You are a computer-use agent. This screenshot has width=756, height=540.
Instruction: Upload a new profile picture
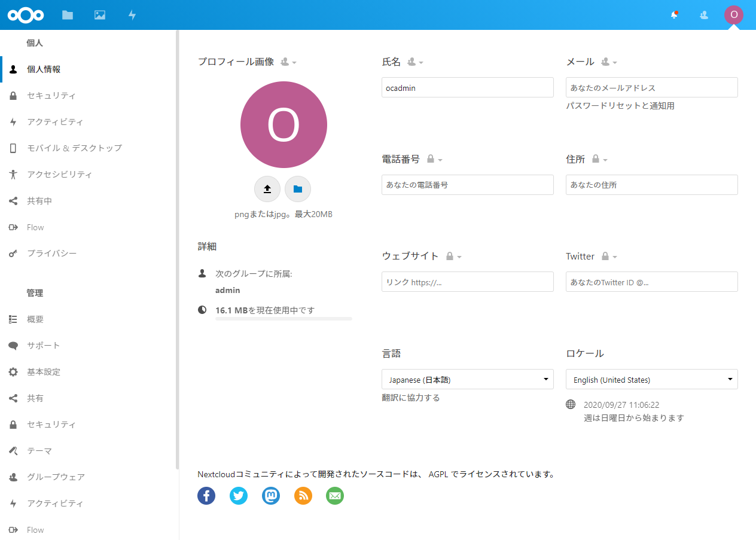[267, 189]
